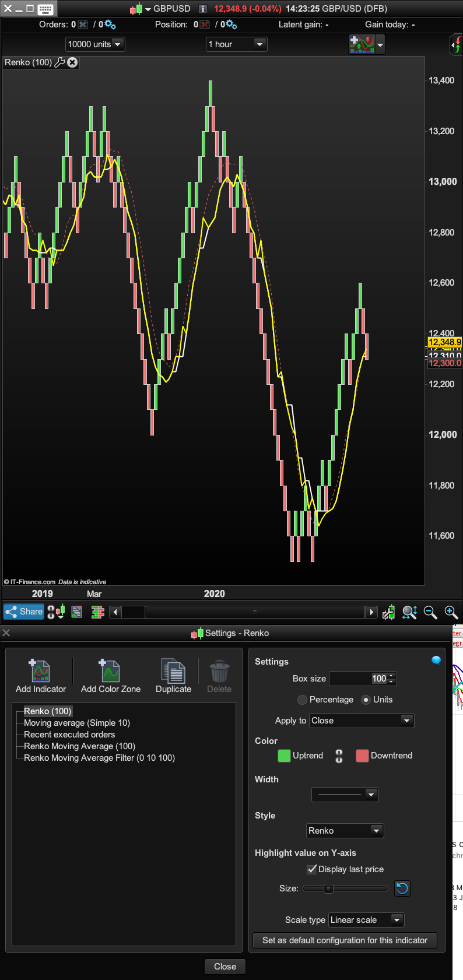Open the Style dropdown showing Renko

click(x=345, y=831)
